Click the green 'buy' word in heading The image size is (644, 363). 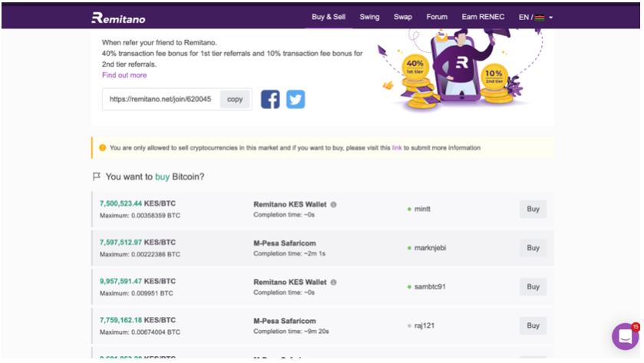pos(162,177)
